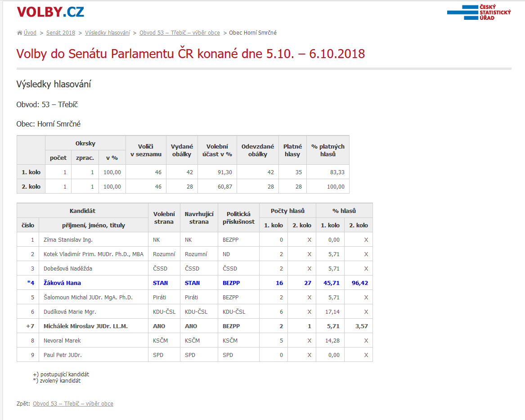Click the Volební strana column header

click(164, 218)
